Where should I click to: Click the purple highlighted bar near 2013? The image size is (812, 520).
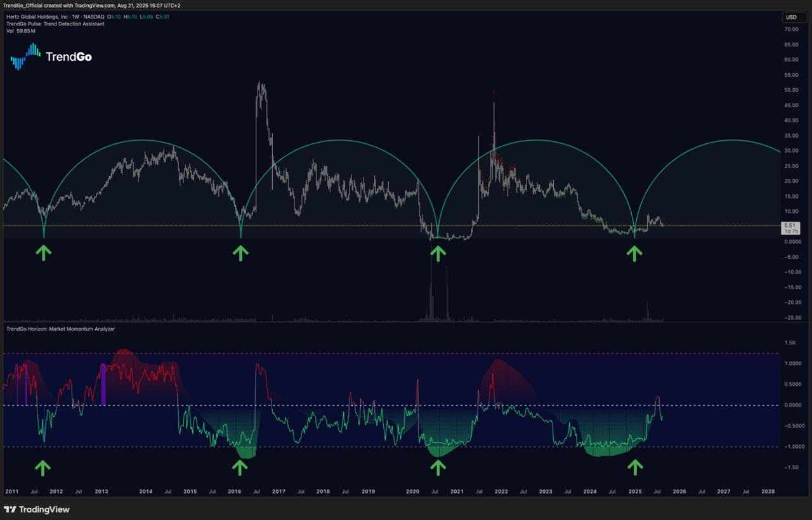[x=103, y=384]
